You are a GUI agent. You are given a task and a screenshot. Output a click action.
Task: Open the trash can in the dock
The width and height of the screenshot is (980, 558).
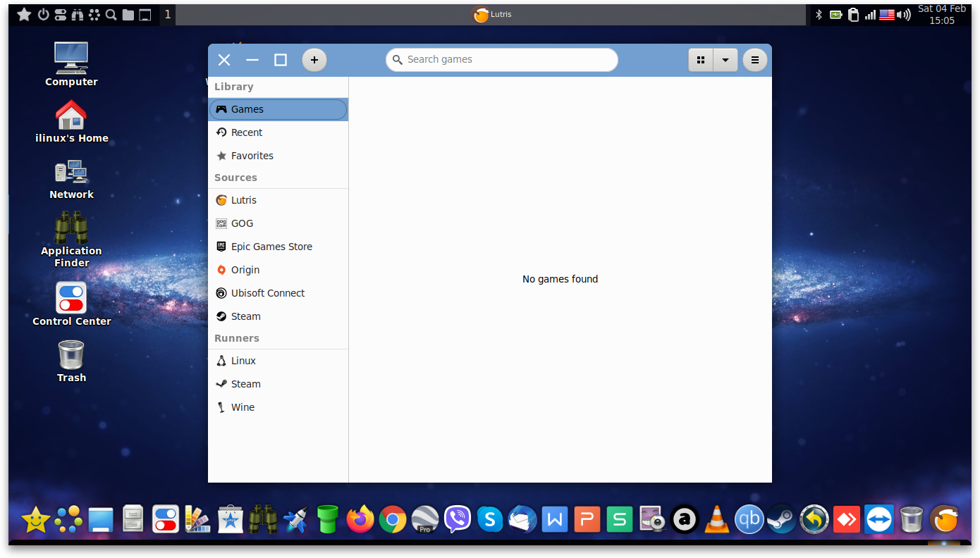(x=911, y=520)
